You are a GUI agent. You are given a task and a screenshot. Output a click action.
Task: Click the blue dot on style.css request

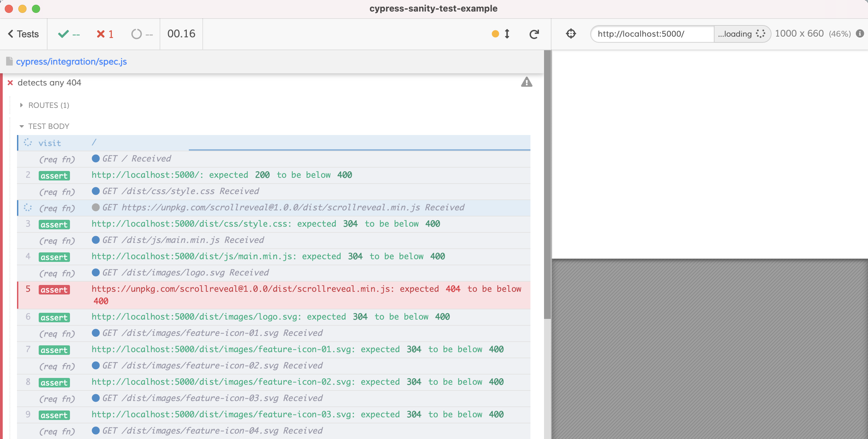pyautogui.click(x=96, y=191)
